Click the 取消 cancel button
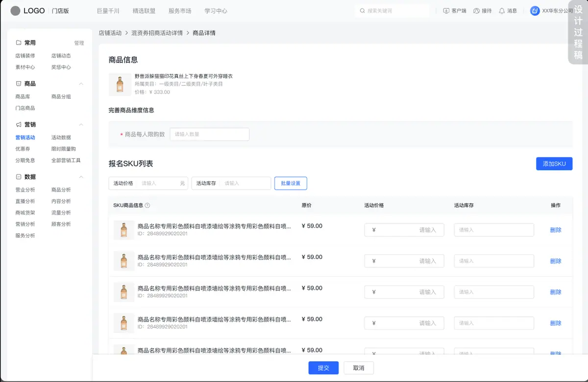The height and width of the screenshot is (382, 588). (359, 368)
